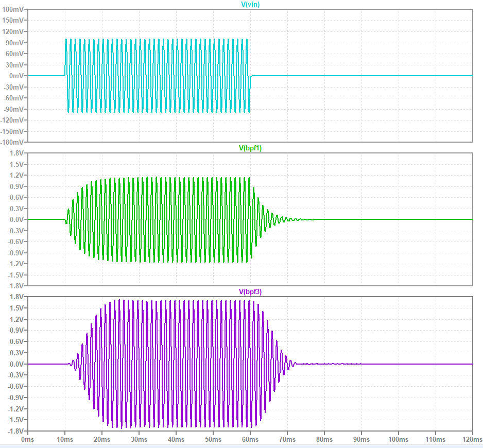Select the V(bpf1) trace label

(x=250, y=148)
